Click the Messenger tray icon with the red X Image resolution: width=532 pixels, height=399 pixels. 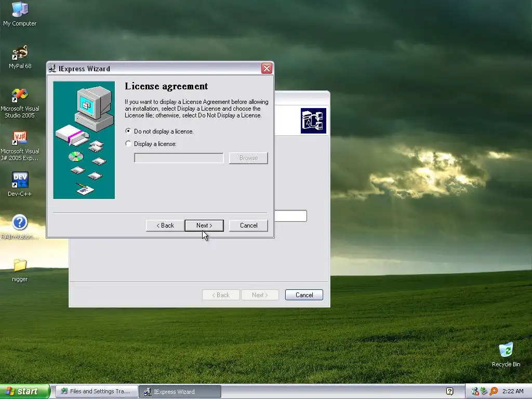click(475, 391)
